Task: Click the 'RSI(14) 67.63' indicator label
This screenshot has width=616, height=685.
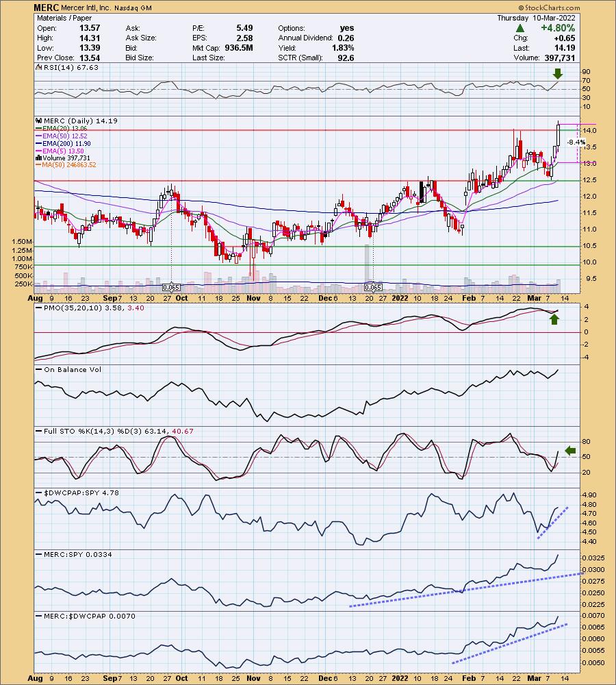Action: coord(70,67)
